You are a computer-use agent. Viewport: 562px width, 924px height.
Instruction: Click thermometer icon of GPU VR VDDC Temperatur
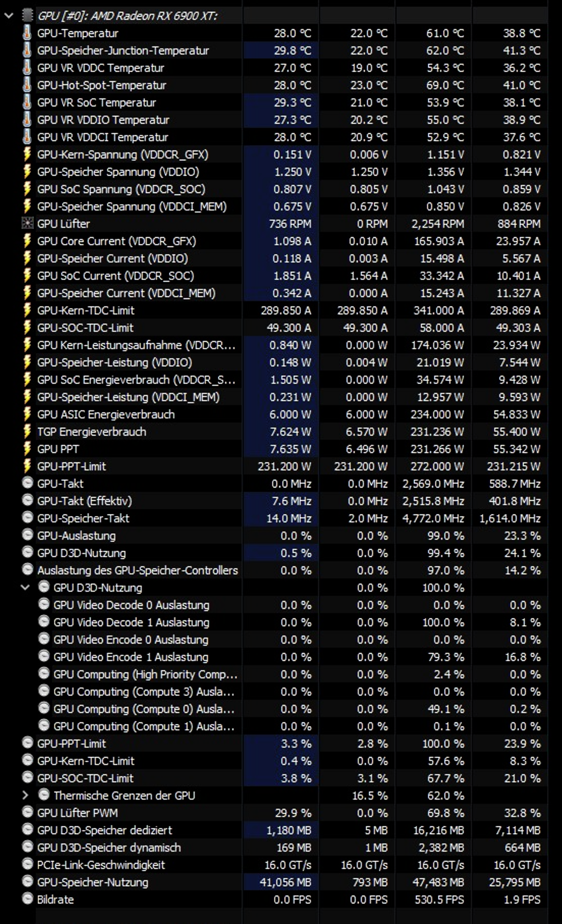(x=27, y=68)
